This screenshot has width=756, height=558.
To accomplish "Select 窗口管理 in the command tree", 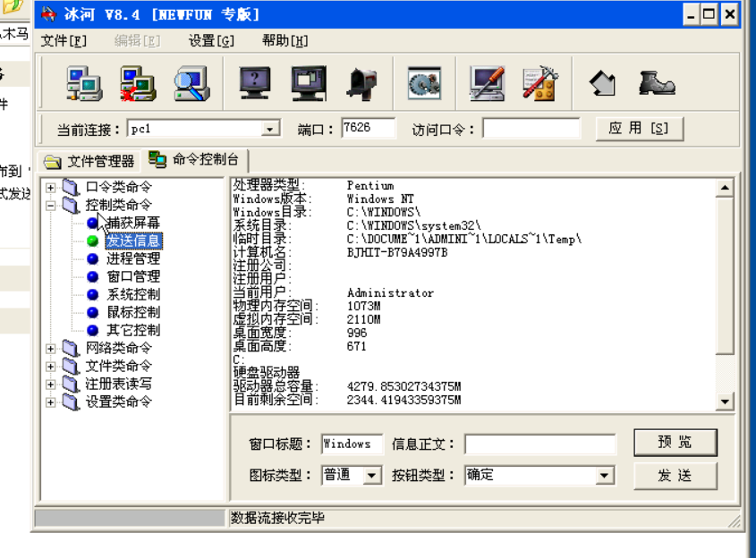I will click(133, 276).
